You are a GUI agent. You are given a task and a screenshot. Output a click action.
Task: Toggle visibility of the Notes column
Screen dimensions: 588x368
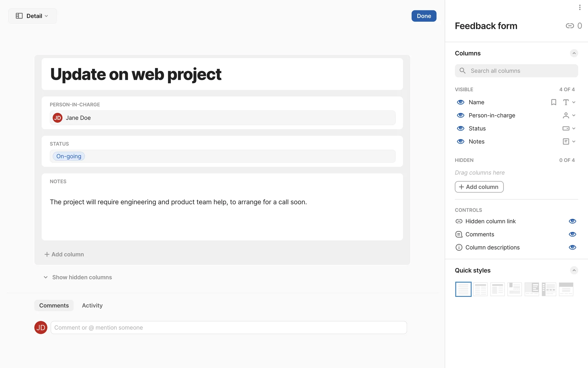(x=460, y=141)
